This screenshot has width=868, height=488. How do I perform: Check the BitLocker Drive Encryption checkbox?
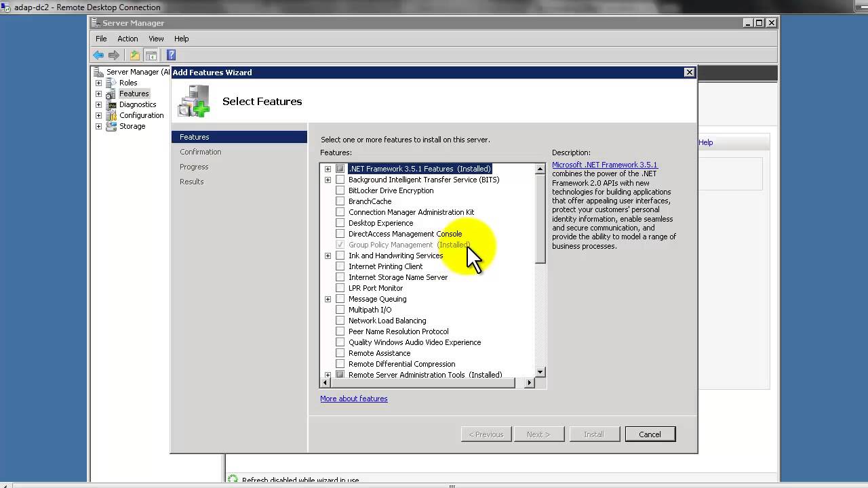pos(340,190)
